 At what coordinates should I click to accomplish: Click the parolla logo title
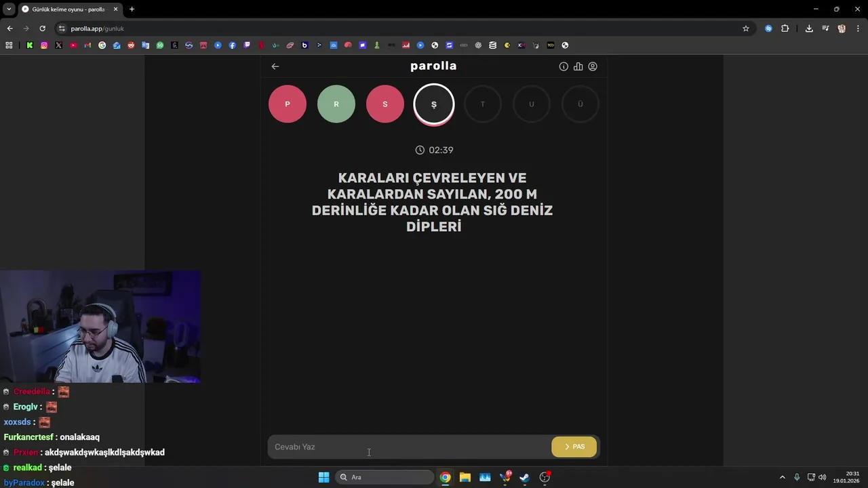[433, 66]
